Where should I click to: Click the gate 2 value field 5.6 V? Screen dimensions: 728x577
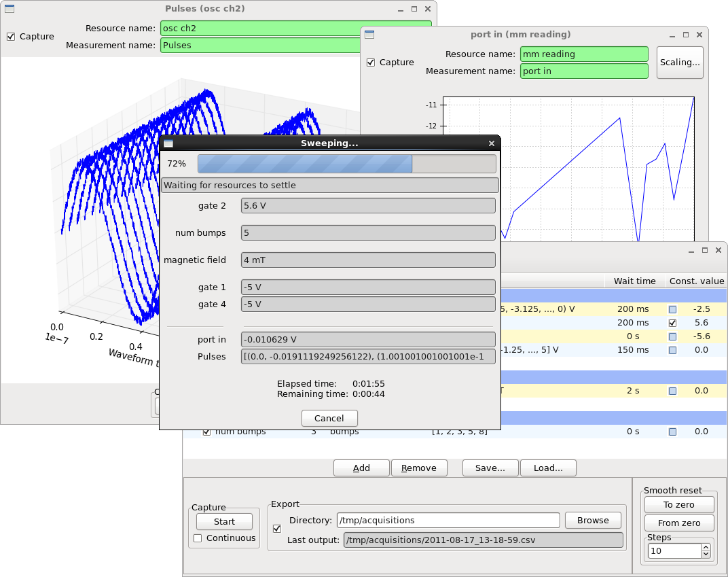tap(368, 206)
